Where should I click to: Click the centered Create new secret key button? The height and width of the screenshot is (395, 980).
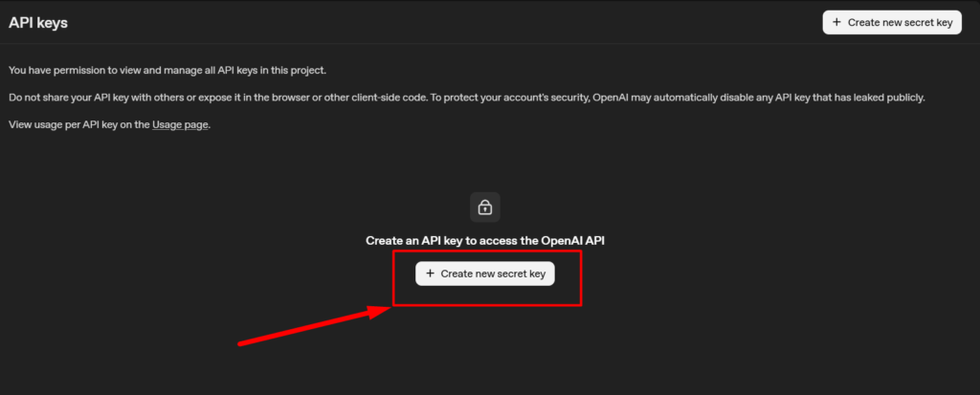(x=485, y=274)
